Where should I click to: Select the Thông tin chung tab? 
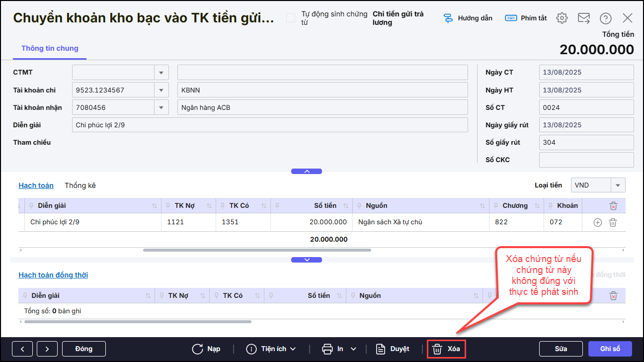[50, 49]
